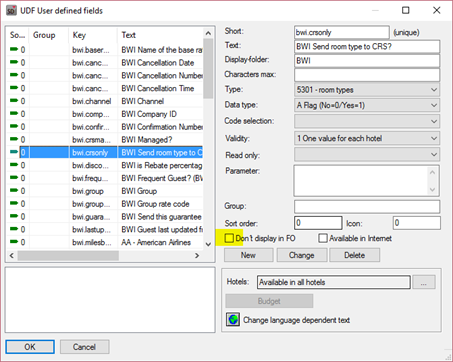Click the Change button

(x=302, y=255)
